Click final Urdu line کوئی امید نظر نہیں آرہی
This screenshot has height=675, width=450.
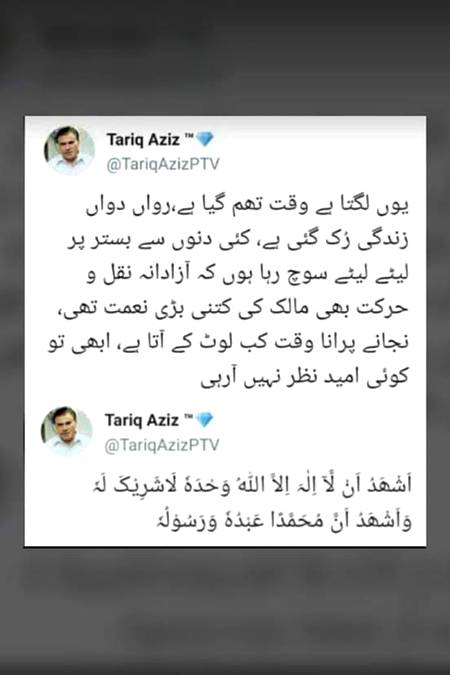304,377
